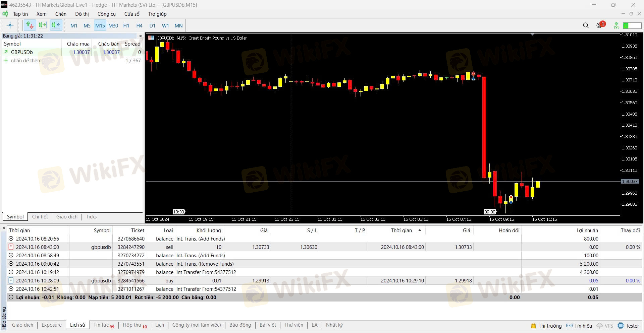Select GBPUSDb row in market watch
Screen dimensions: 644x333
[x=72, y=52]
